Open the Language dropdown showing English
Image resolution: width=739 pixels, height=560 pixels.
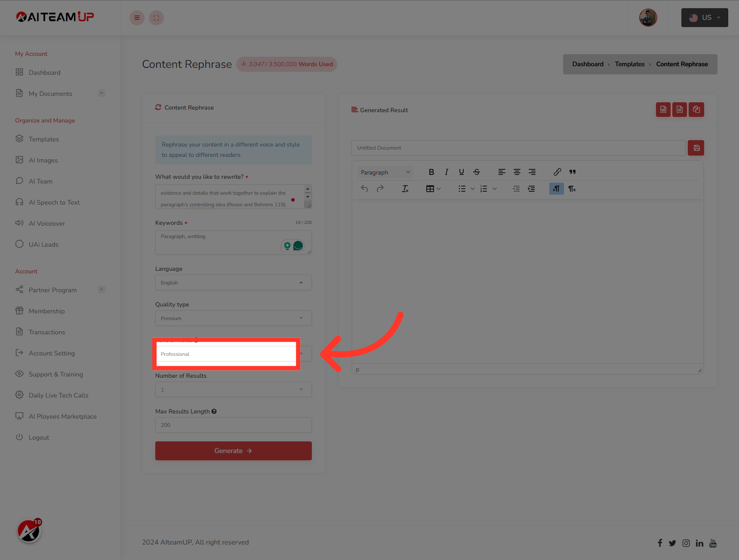234,282
